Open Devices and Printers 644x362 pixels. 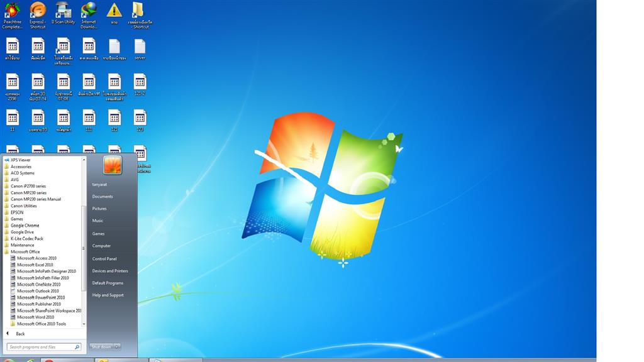click(x=110, y=271)
